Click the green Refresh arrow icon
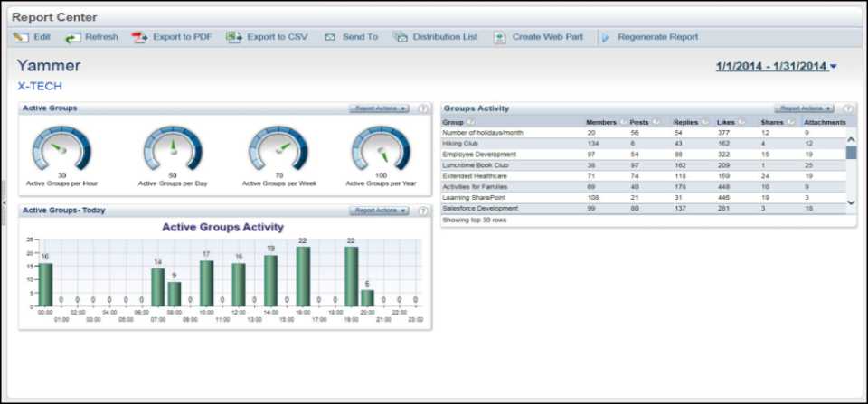Screen dimensions: 868x404 coord(72,37)
